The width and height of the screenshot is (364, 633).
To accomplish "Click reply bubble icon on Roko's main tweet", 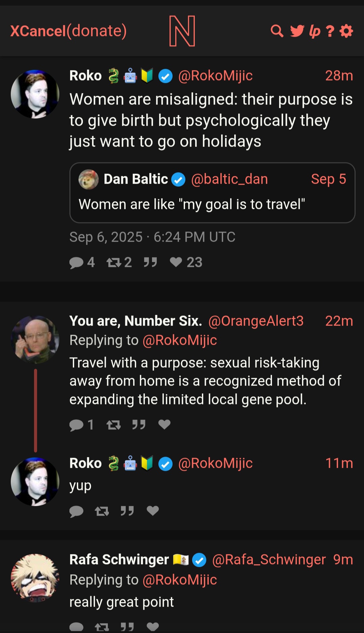I will 77,263.
